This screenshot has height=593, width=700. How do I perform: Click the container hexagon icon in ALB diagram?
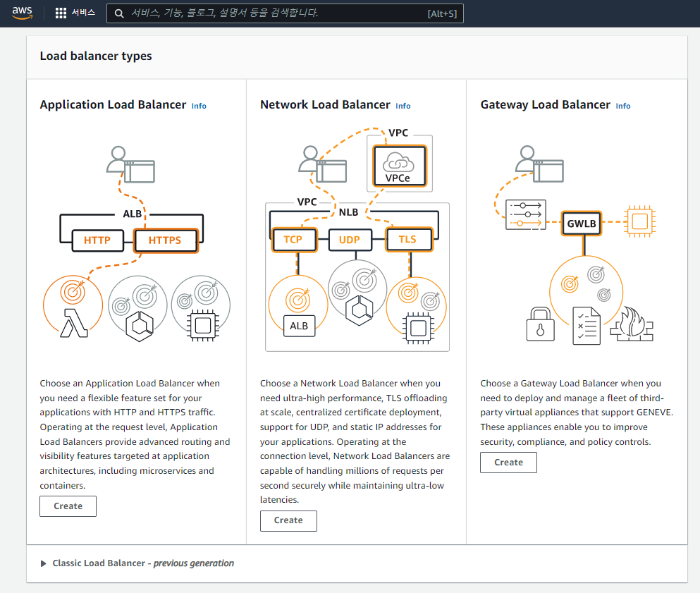(x=140, y=326)
